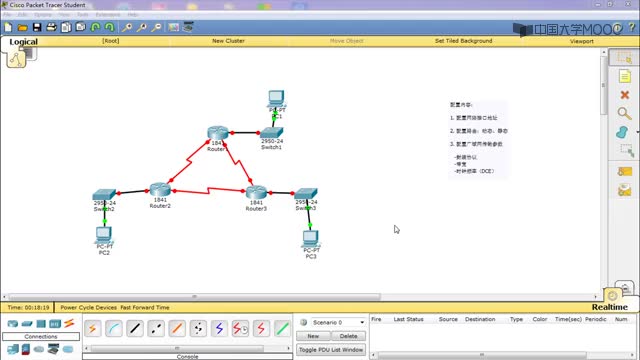Click the Add Simple PDU envelope icon
Image resolution: width=640 pixels, height=360 pixels.
click(624, 171)
